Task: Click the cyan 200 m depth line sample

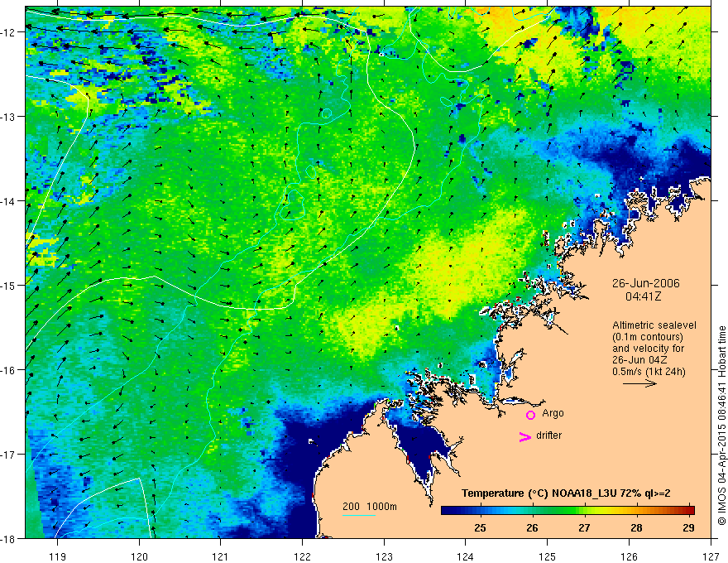Action: pos(359,515)
